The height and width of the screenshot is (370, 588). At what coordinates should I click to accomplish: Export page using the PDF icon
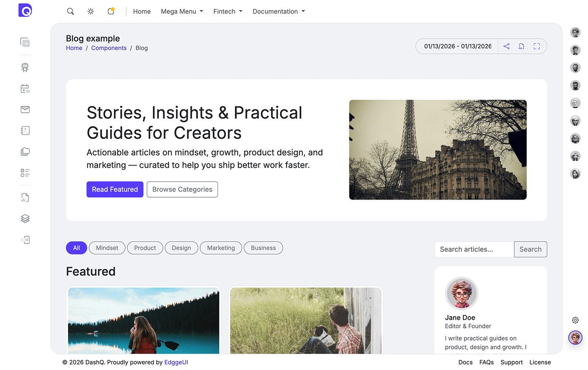pyautogui.click(x=521, y=46)
